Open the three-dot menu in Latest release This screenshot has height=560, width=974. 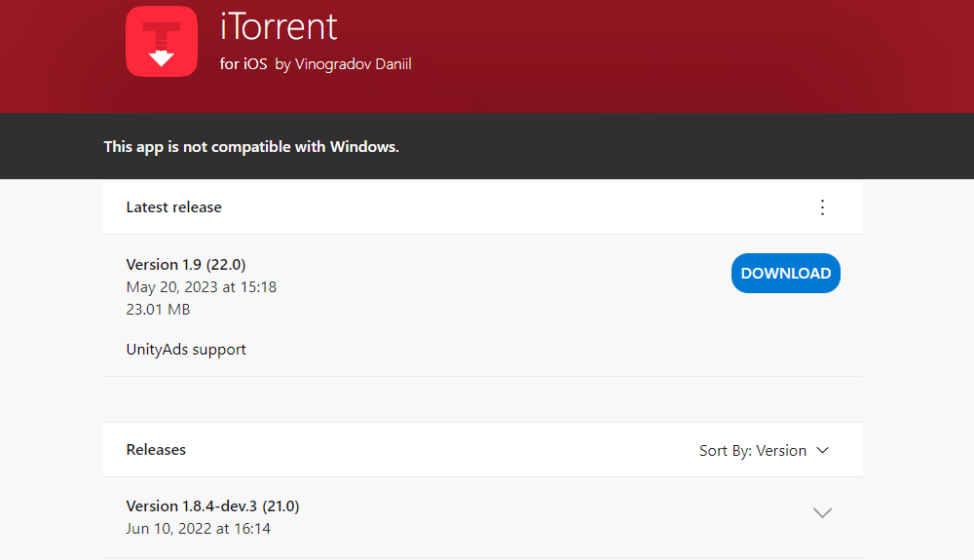(x=822, y=207)
